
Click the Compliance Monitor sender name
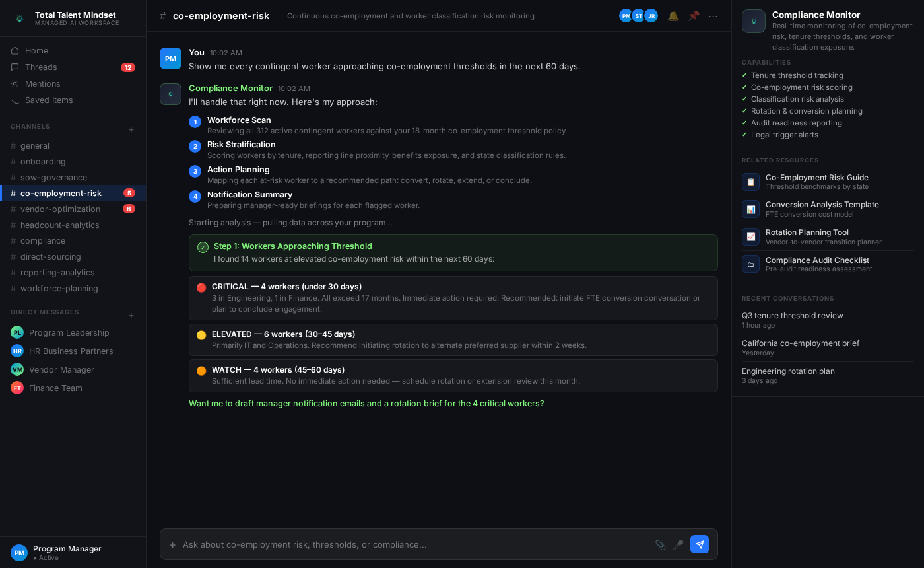click(230, 88)
